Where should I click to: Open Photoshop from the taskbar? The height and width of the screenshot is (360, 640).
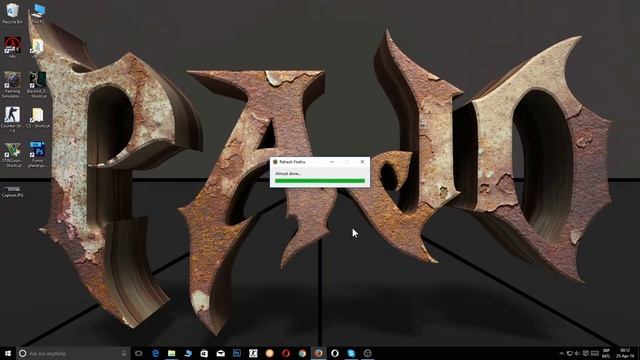pyautogui.click(x=237, y=353)
